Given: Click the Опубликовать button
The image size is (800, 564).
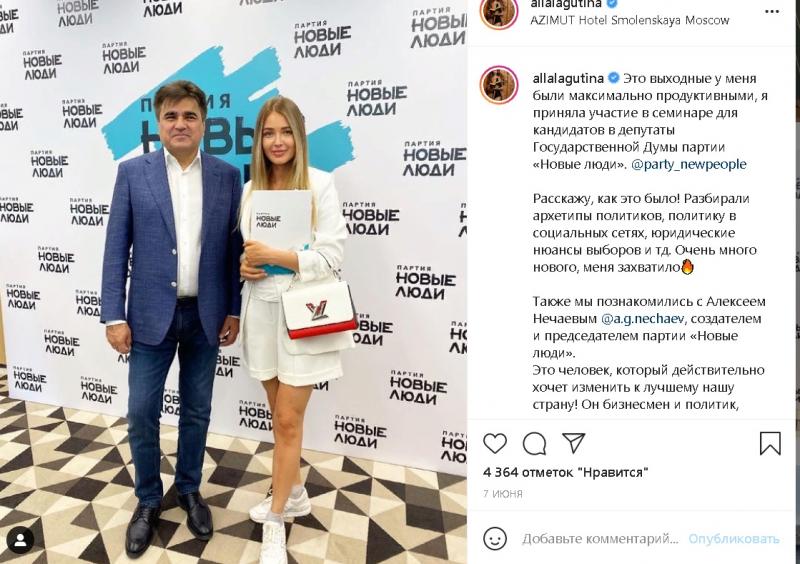Looking at the screenshot, I should (x=734, y=539).
